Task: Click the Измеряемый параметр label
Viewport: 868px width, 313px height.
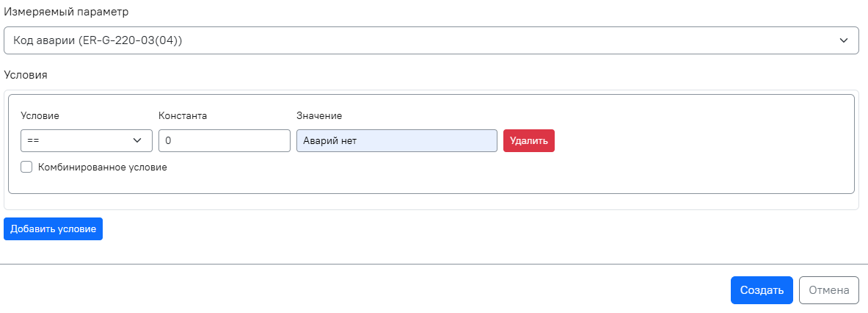Action: (64, 13)
